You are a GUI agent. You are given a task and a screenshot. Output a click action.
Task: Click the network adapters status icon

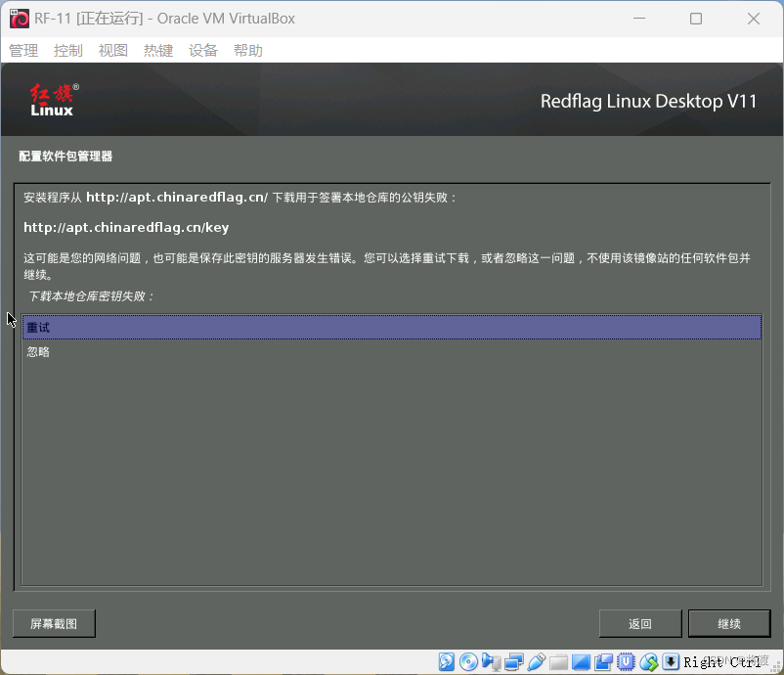pos(513,661)
